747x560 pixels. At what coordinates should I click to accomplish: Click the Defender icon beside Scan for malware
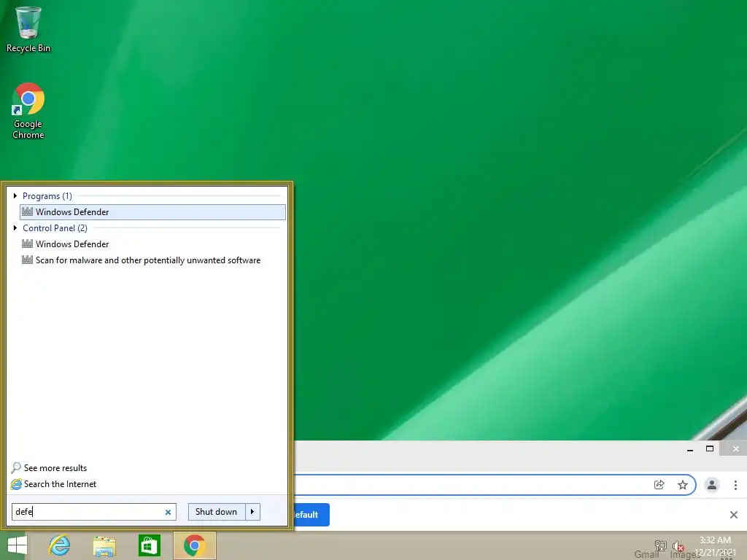(27, 260)
